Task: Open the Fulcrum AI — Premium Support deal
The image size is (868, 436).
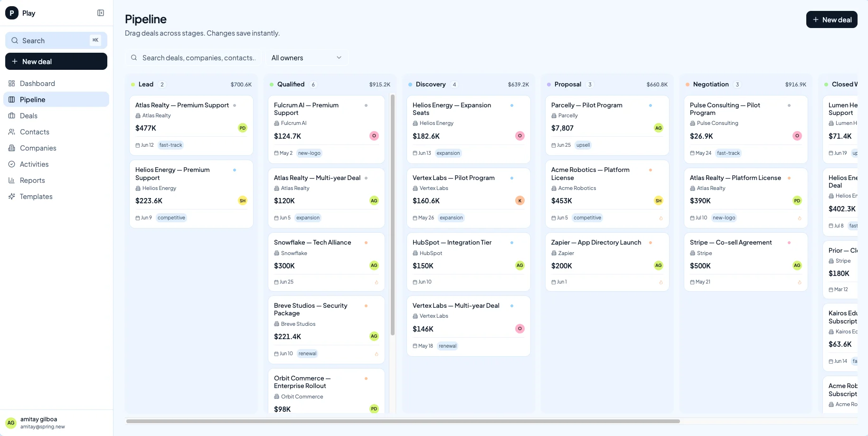Action: [x=326, y=129]
